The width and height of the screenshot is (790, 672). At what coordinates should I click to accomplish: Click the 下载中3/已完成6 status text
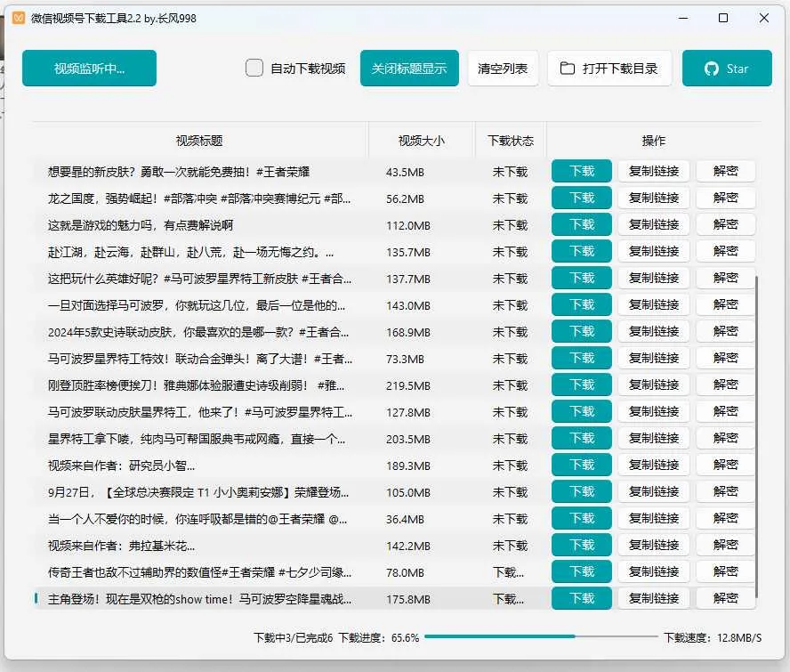[x=294, y=637]
